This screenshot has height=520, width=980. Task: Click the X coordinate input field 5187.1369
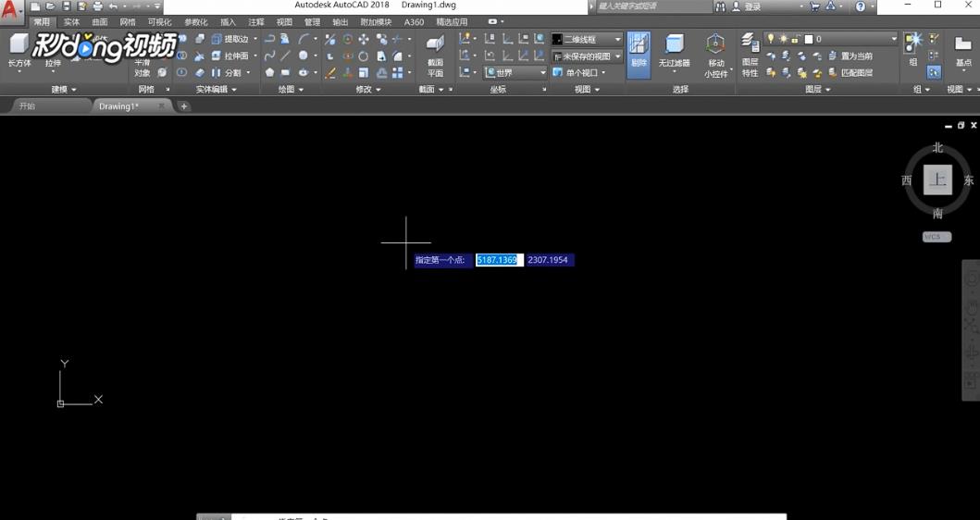498,260
